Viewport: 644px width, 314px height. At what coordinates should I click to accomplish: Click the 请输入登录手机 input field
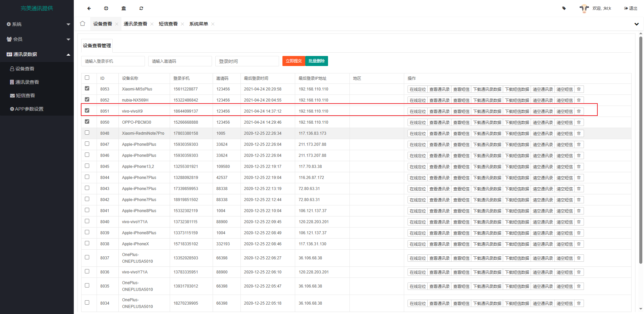tap(113, 61)
